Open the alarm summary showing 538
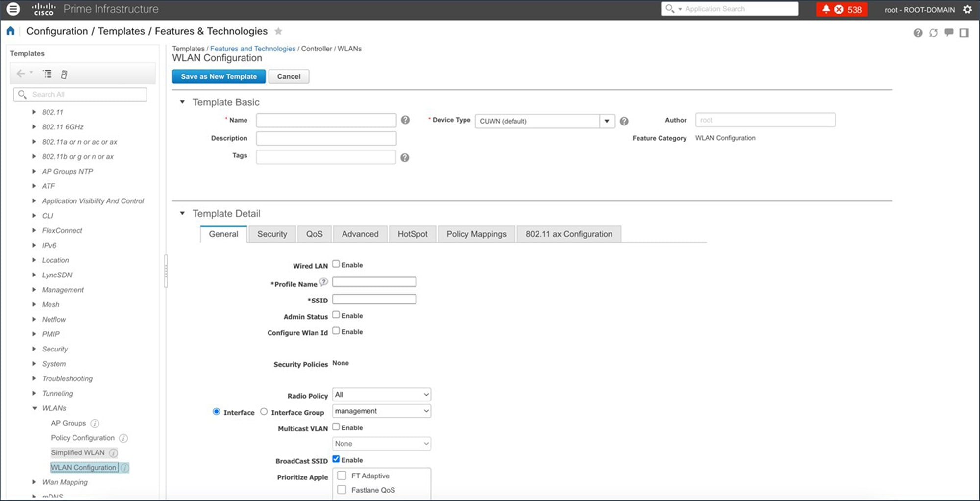The width and height of the screenshot is (980, 501). (842, 9)
